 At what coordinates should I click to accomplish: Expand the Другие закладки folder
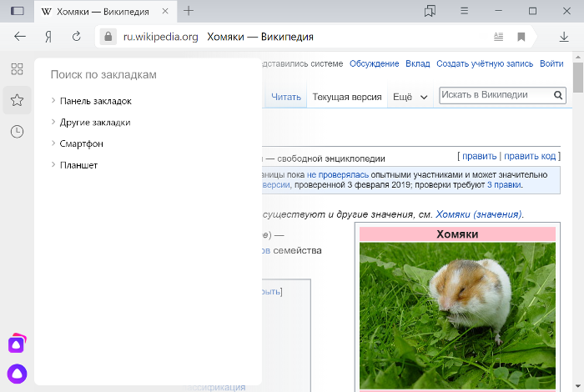click(53, 122)
